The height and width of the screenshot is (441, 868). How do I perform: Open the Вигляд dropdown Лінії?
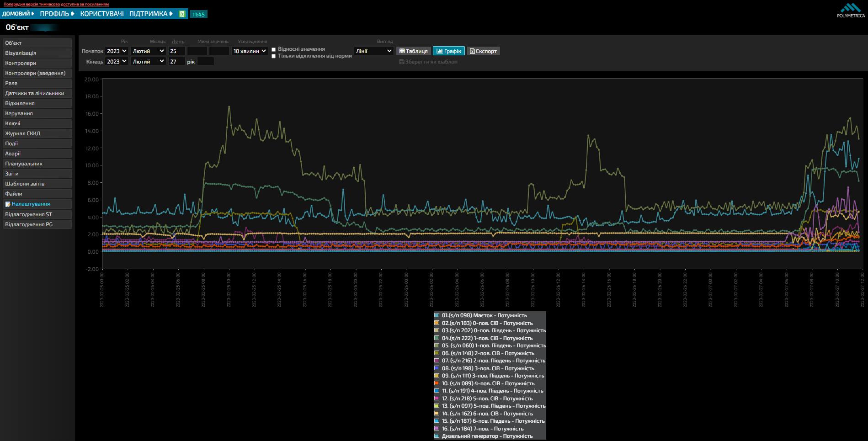tap(373, 51)
